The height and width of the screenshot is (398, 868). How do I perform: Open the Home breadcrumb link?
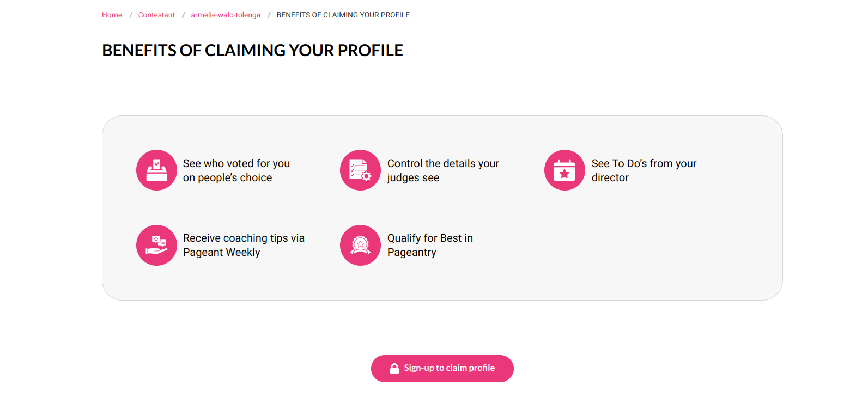[x=112, y=15]
